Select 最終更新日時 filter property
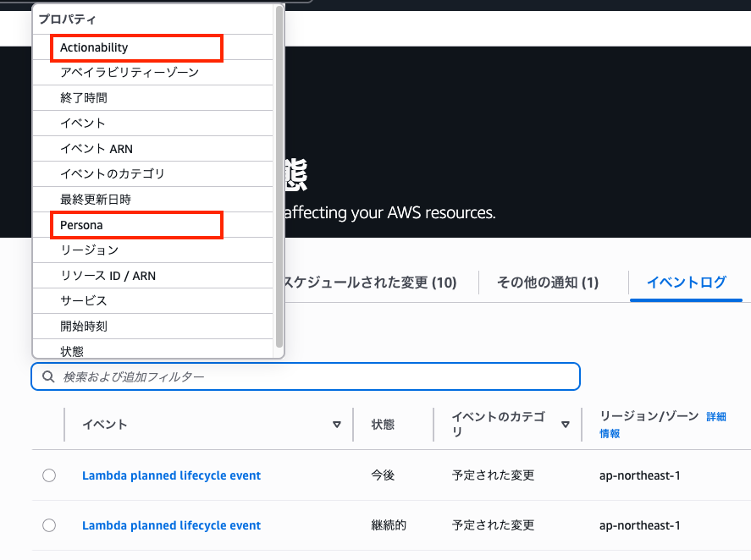Viewport: 751px width, 560px height. click(96, 200)
